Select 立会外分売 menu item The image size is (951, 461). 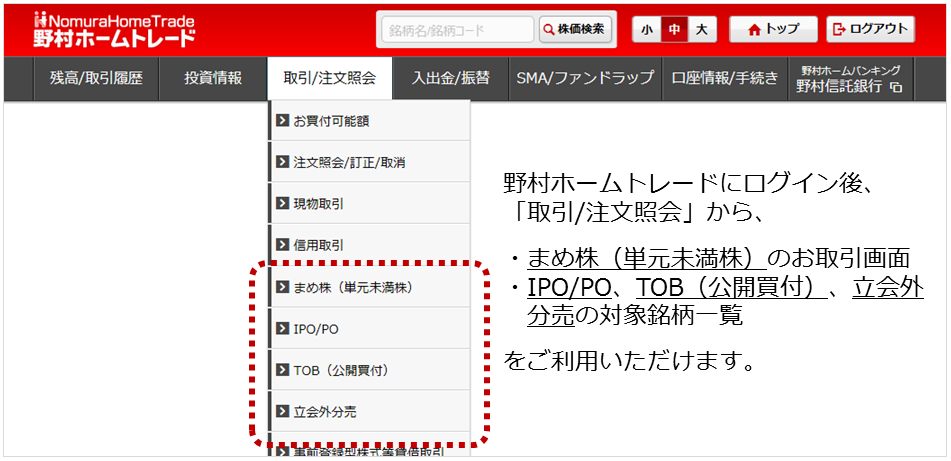(x=369, y=411)
